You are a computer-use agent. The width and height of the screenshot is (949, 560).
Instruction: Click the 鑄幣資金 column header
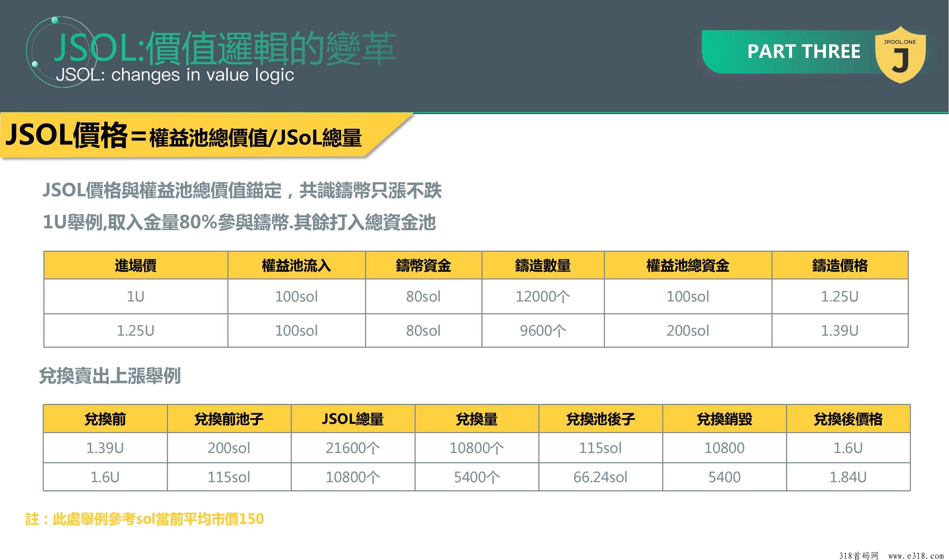pyautogui.click(x=423, y=265)
